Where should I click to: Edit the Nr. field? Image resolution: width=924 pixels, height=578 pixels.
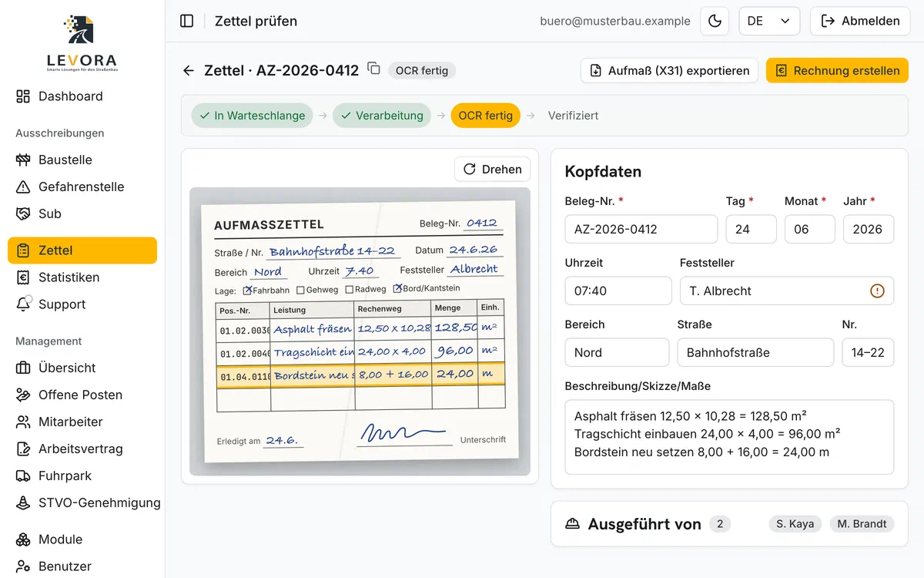(868, 353)
